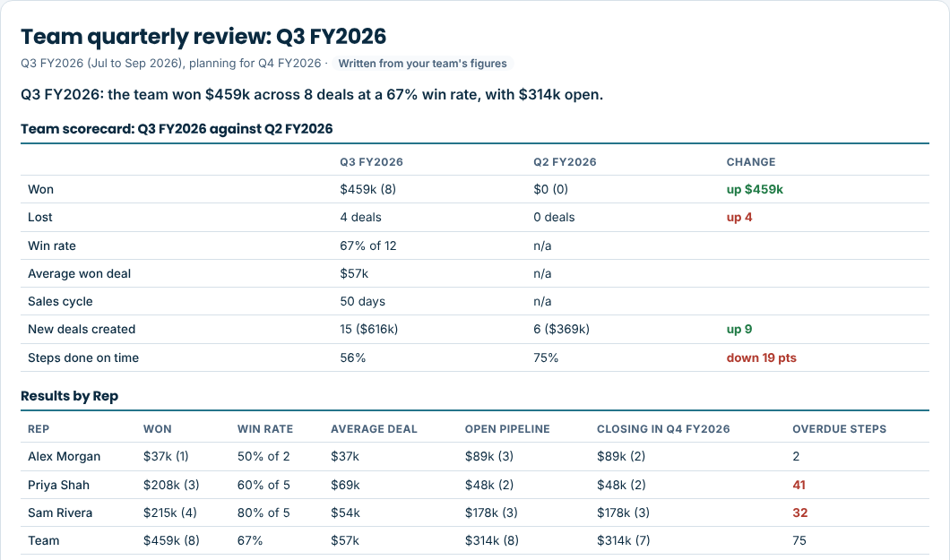Click the "Team quarterly review: Q3 FY2026" title
The width and height of the screenshot is (950, 560).
pos(203,37)
